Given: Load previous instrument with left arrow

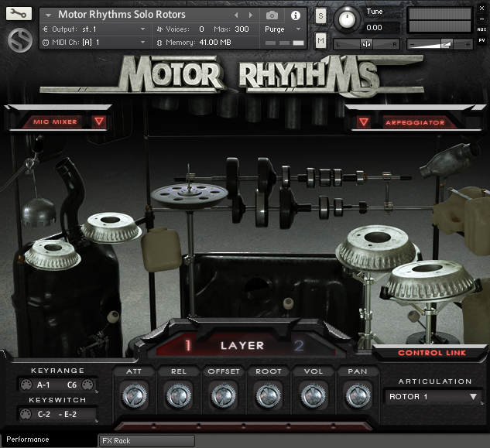Looking at the screenshot, I should click(x=236, y=15).
